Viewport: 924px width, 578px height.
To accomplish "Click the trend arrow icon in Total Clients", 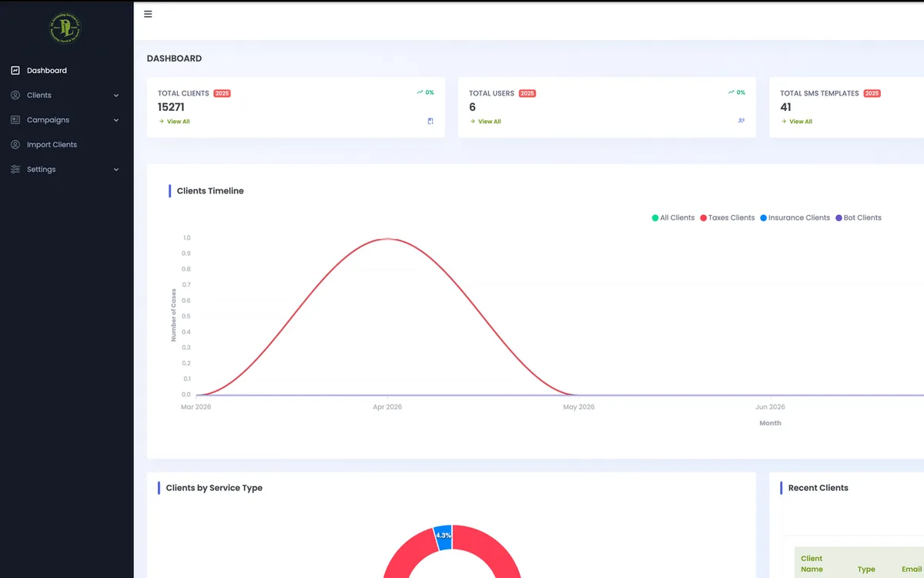I will pos(420,92).
